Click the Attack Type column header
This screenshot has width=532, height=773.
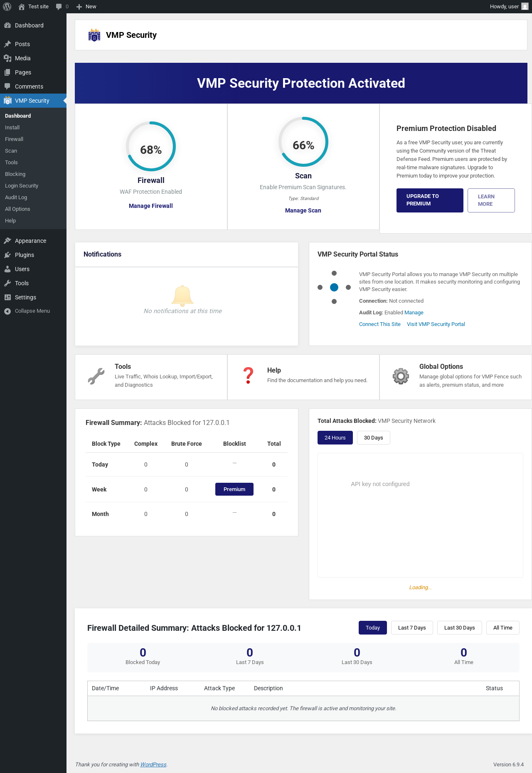(219, 688)
